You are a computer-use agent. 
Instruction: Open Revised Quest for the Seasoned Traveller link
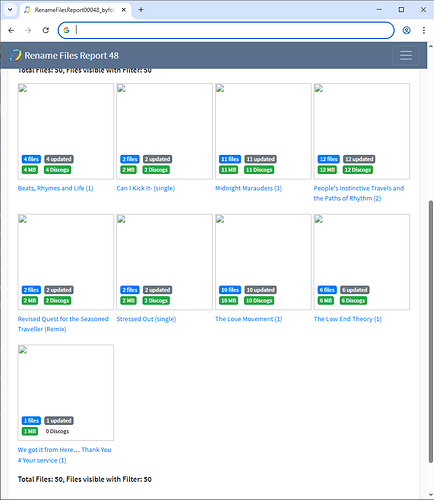63,324
